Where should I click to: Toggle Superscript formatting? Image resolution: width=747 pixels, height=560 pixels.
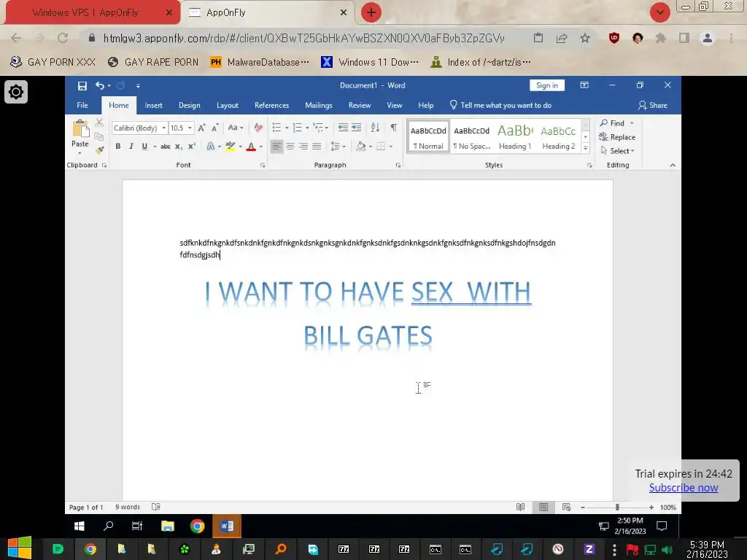tap(192, 146)
